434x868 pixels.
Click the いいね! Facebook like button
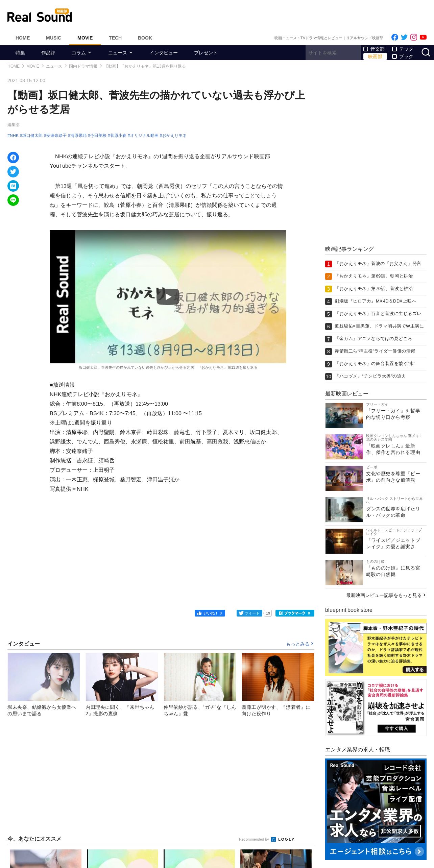(210, 613)
